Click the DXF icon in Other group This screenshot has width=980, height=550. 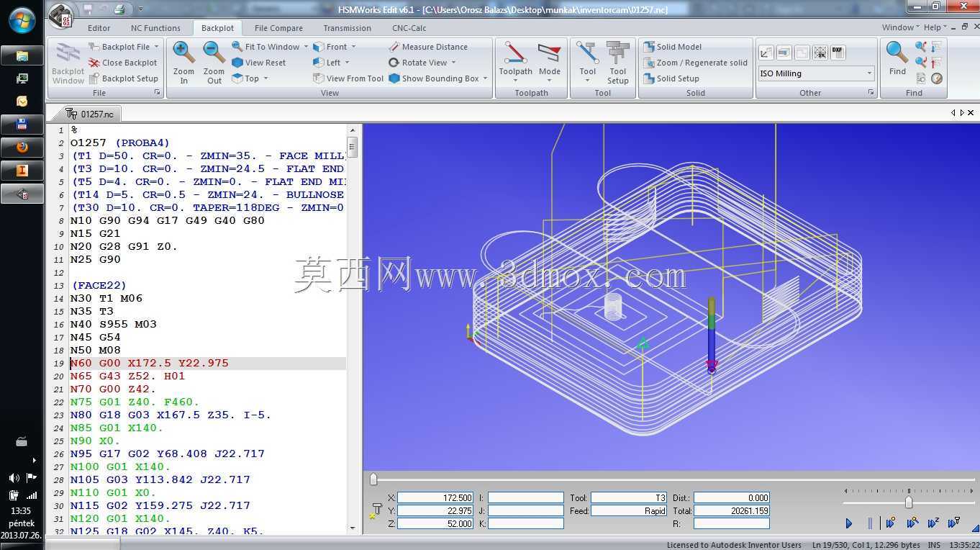(x=838, y=53)
